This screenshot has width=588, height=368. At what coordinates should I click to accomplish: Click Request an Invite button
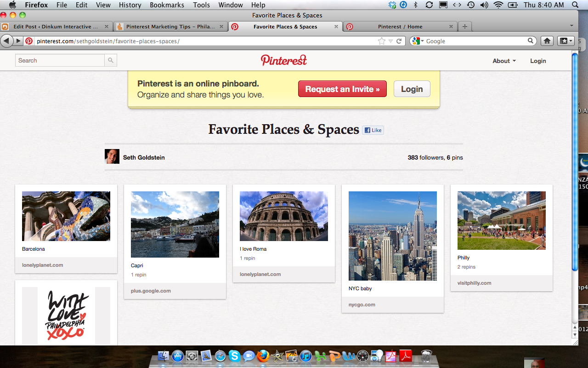click(342, 89)
